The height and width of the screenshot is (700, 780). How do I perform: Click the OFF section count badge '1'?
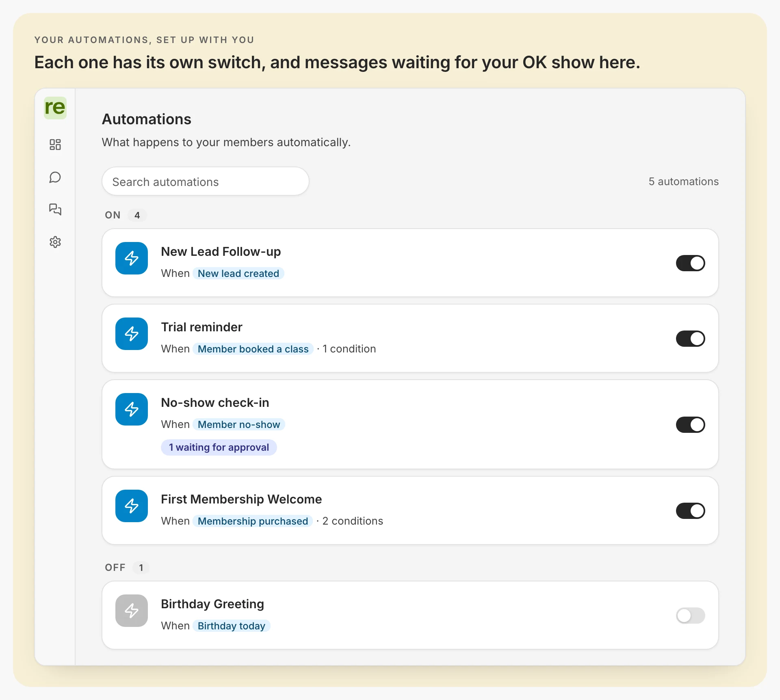coord(141,568)
